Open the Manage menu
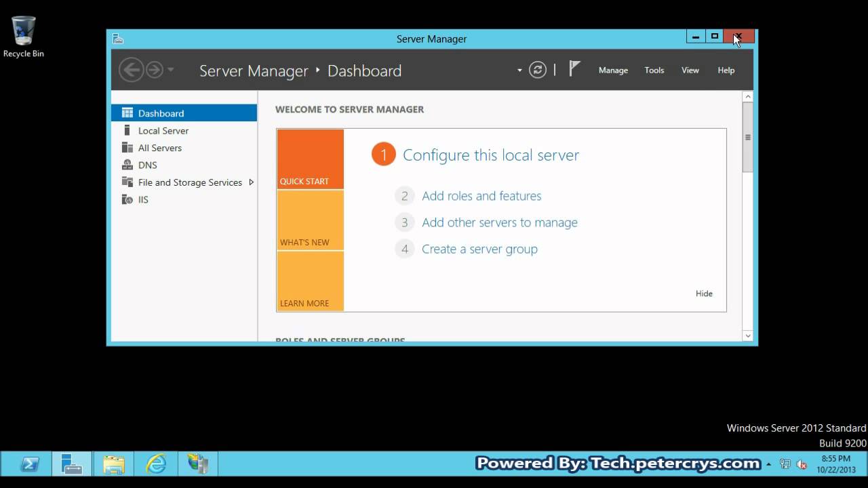The width and height of the screenshot is (868, 488). pyautogui.click(x=613, y=70)
